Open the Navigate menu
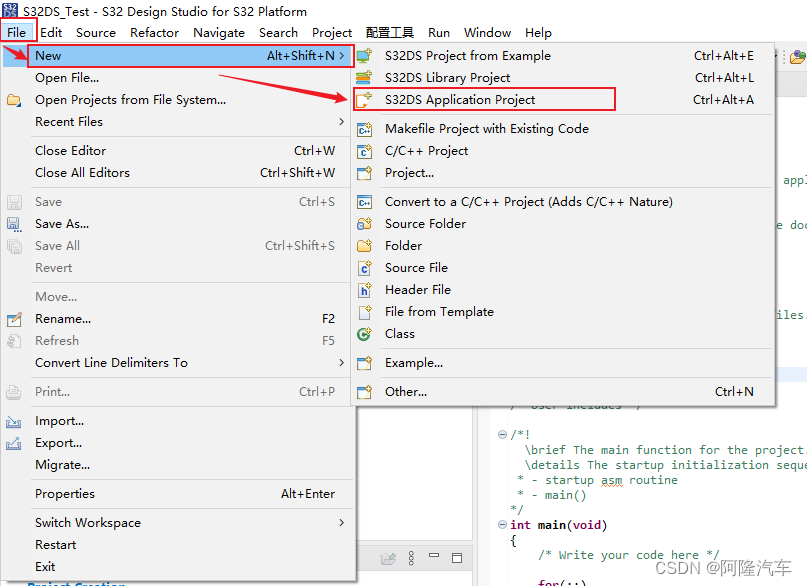807x586 pixels. click(219, 32)
